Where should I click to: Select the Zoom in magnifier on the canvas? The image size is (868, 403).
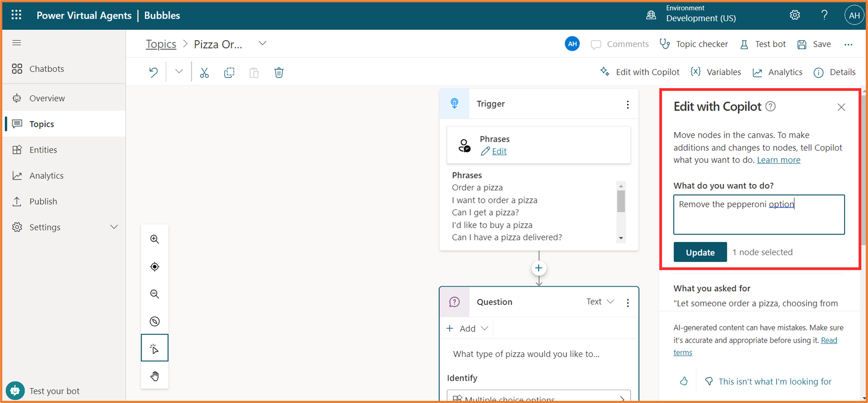pos(154,239)
